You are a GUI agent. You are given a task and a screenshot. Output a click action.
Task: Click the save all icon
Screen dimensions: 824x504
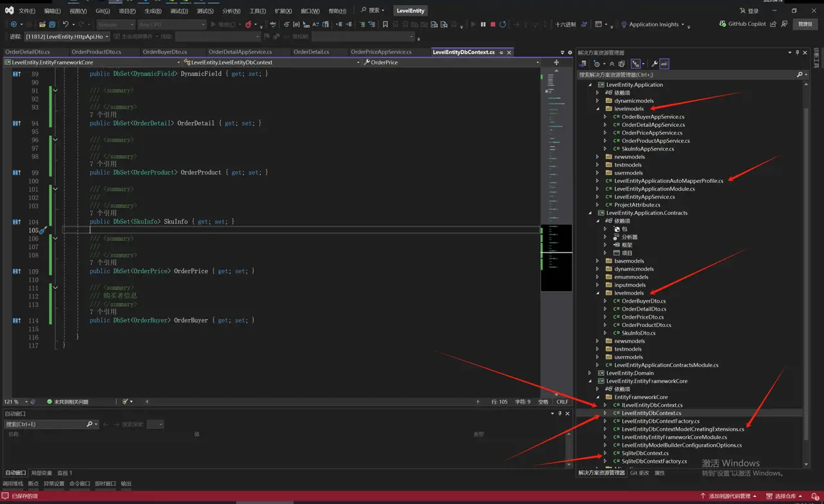[x=52, y=24]
